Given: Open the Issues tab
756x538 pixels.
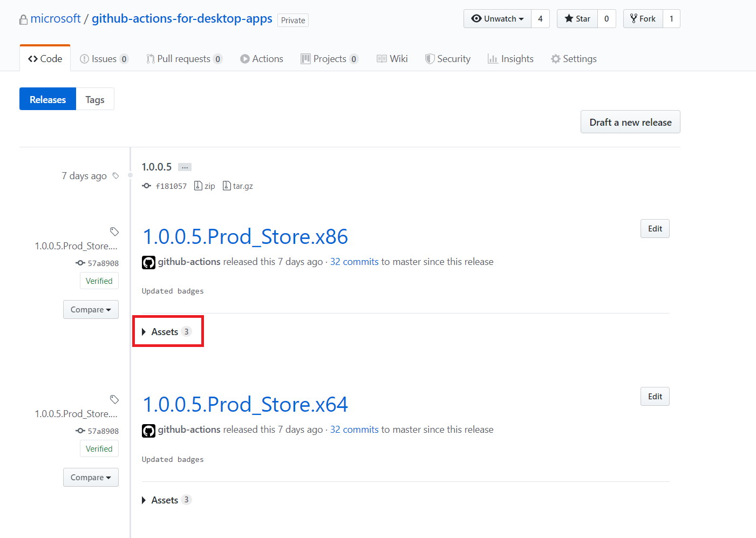Looking at the screenshot, I should click(x=104, y=59).
